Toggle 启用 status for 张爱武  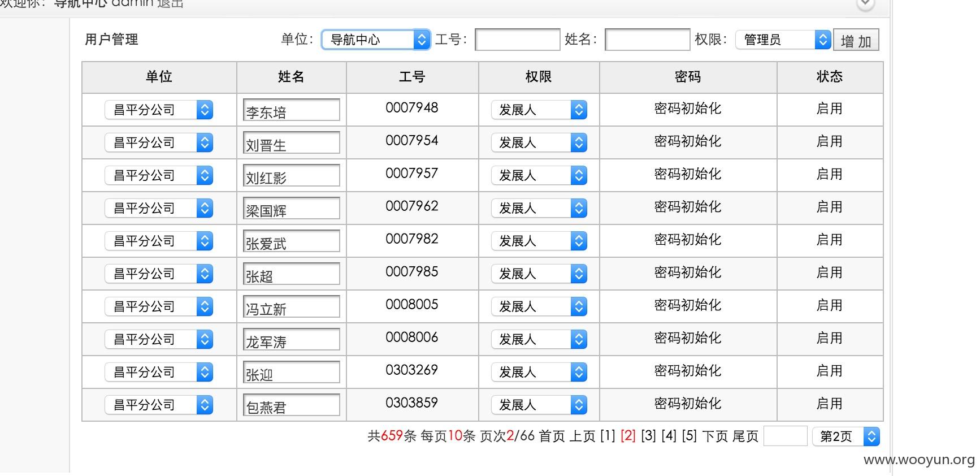pos(830,240)
